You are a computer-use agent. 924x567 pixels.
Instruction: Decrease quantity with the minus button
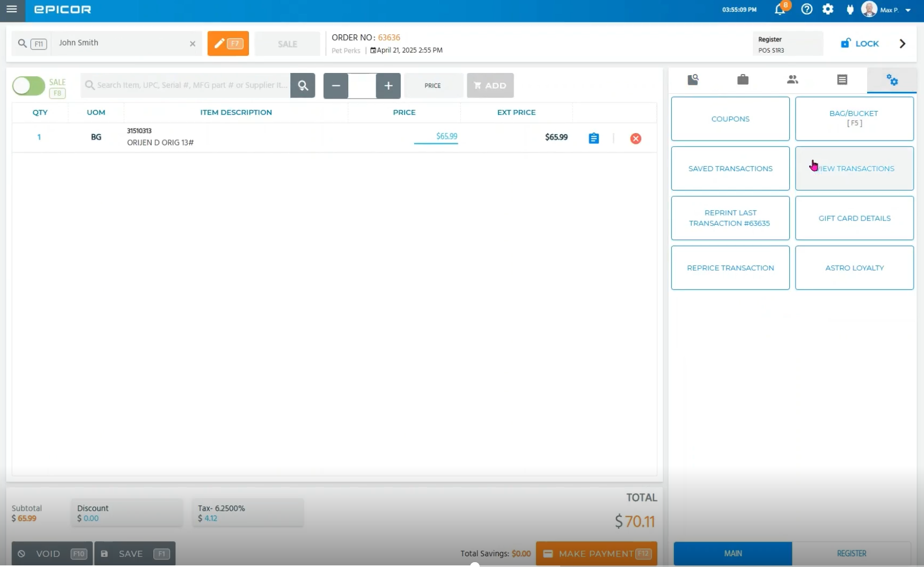tap(336, 86)
